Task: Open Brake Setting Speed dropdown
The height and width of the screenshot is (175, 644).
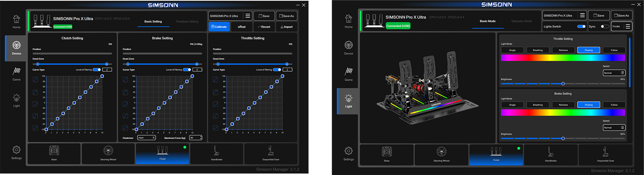Action: point(614,128)
